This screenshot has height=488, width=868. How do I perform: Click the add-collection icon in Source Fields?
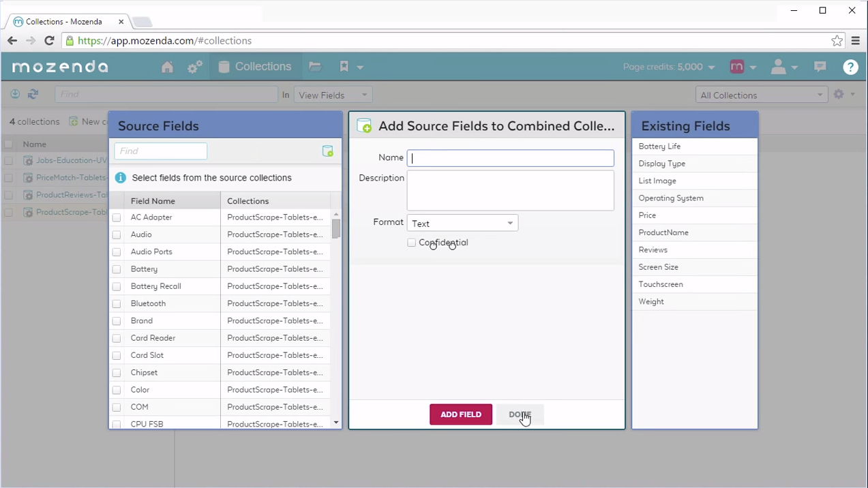click(x=327, y=151)
